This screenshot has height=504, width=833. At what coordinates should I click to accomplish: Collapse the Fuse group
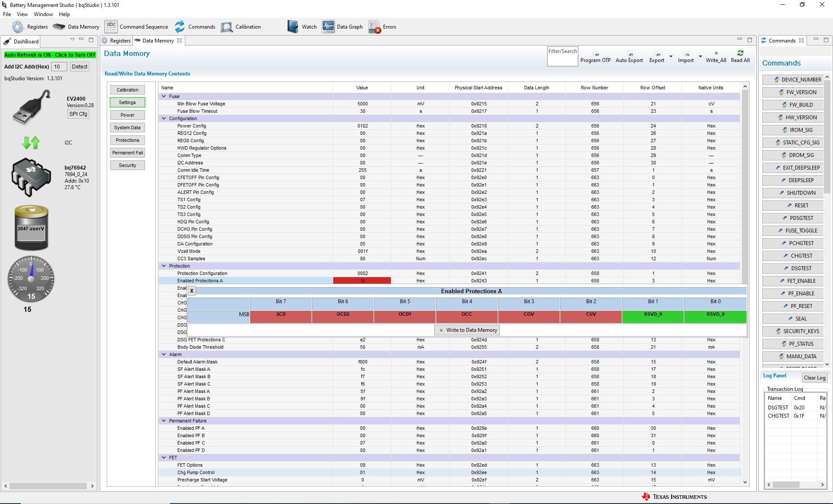164,96
